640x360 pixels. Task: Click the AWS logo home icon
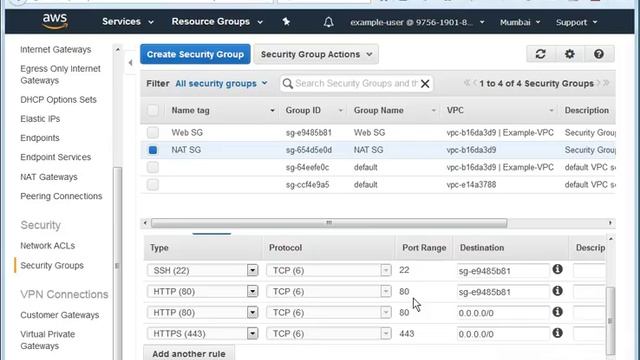click(55, 21)
